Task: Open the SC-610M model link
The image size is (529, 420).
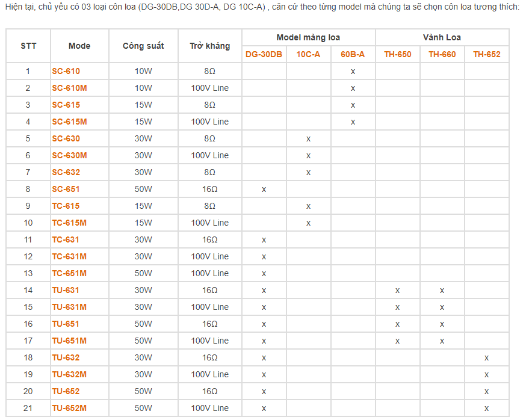Action: coord(69,88)
